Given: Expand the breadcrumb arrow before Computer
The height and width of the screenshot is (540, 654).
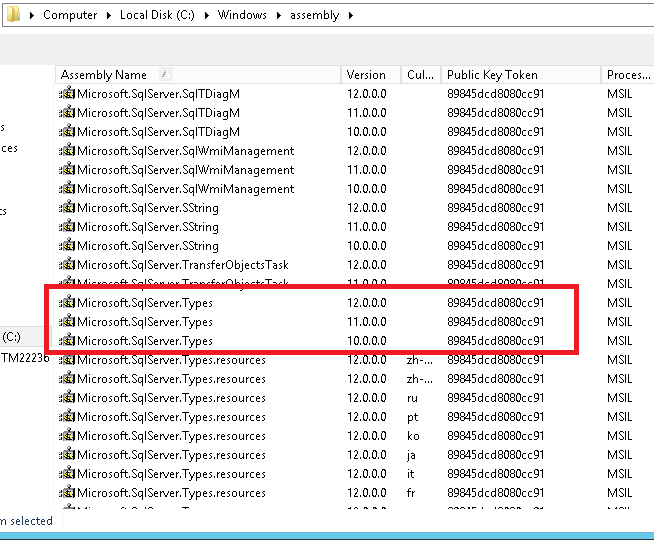Looking at the screenshot, I should [32, 15].
